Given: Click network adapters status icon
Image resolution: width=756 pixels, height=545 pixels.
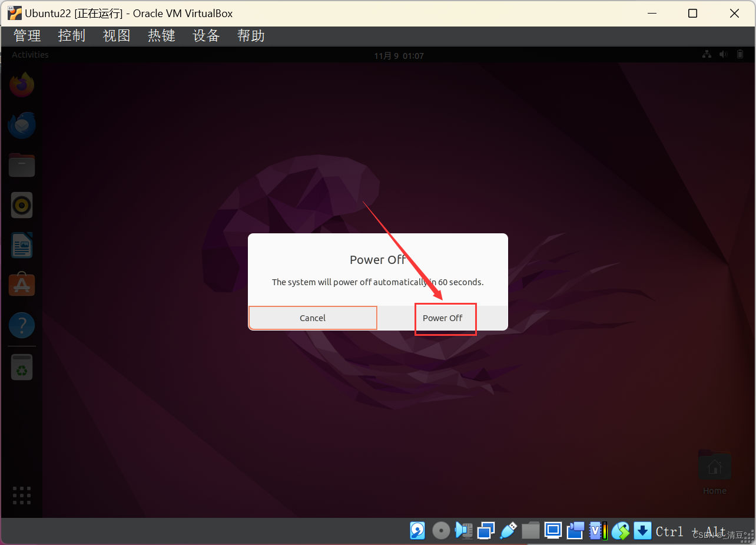Looking at the screenshot, I should point(486,531).
